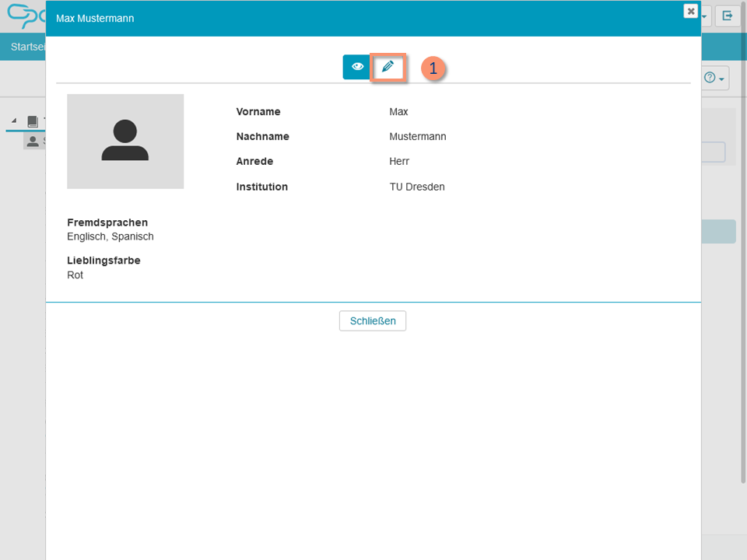Collapse the tree triangle beside book icon
Screen dimensions: 747x560
tap(14, 121)
